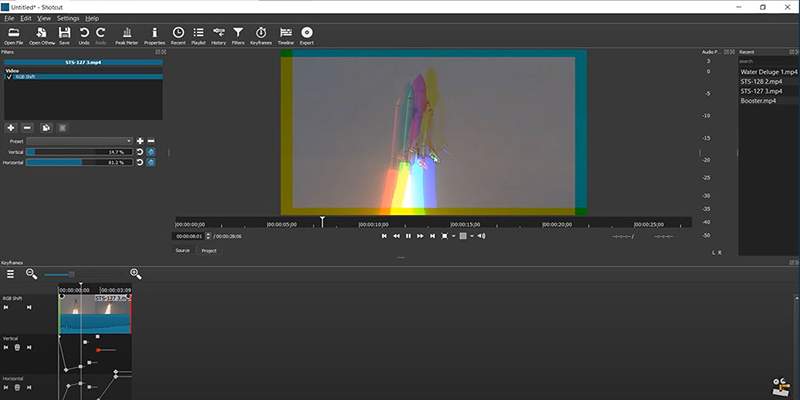Open the grid display dropdown in player
Image resolution: width=800 pixels, height=400 pixels.
471,236
